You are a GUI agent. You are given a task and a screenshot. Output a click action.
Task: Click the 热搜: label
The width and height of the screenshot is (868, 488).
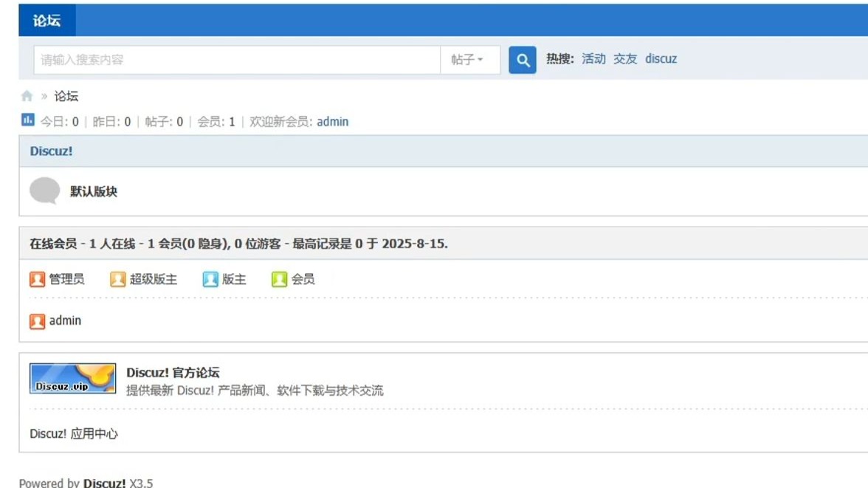(560, 59)
